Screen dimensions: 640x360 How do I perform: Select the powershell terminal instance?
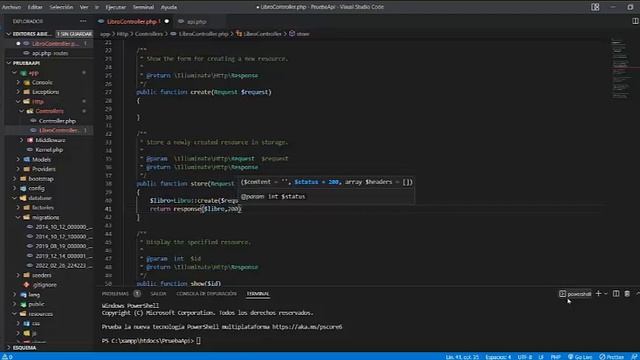[575, 294]
